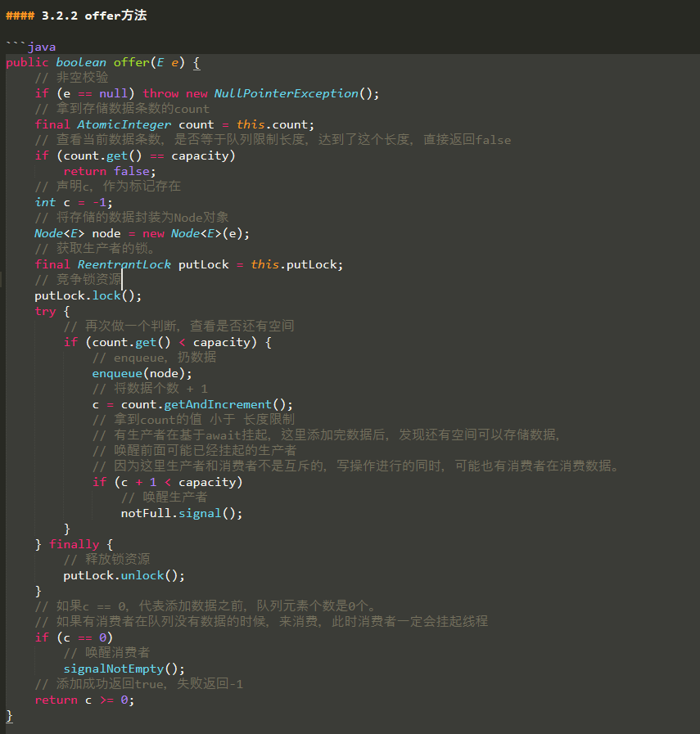The height and width of the screenshot is (734, 700).
Task: Click the comment '// 非空校验'
Action: click(x=72, y=78)
